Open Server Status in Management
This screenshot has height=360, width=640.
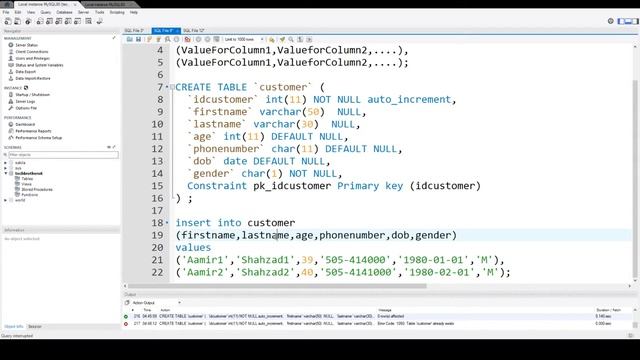(x=27, y=45)
